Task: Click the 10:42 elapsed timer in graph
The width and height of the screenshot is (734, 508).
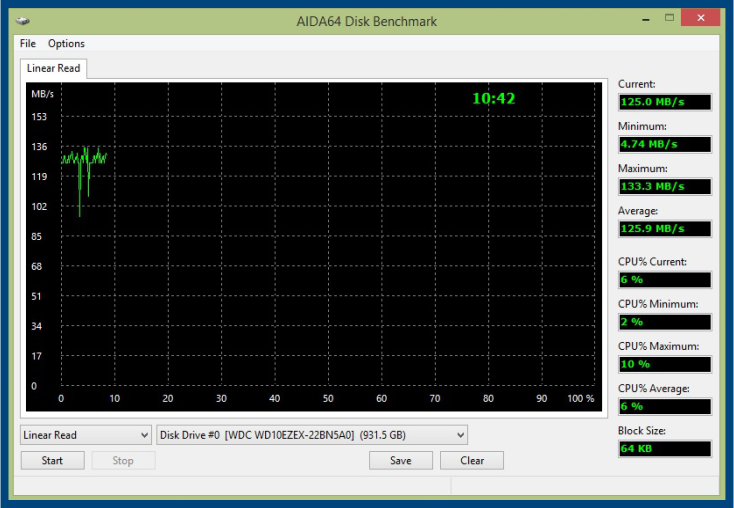Action: point(493,98)
